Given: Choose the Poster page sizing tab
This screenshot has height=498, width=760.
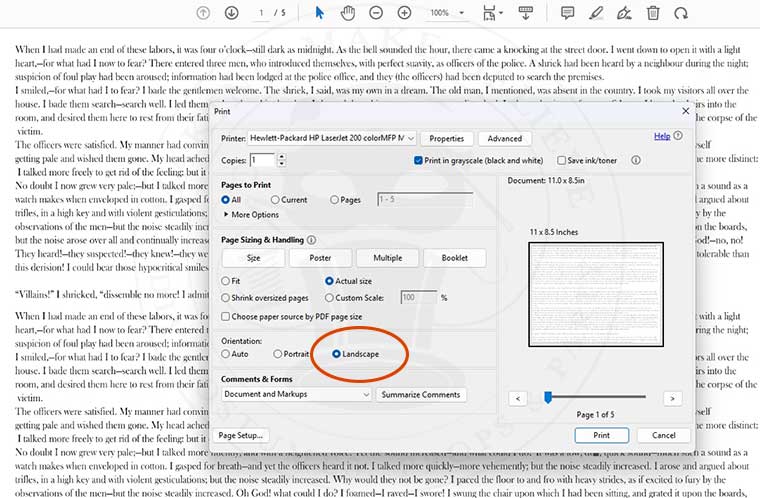Looking at the screenshot, I should coord(320,258).
